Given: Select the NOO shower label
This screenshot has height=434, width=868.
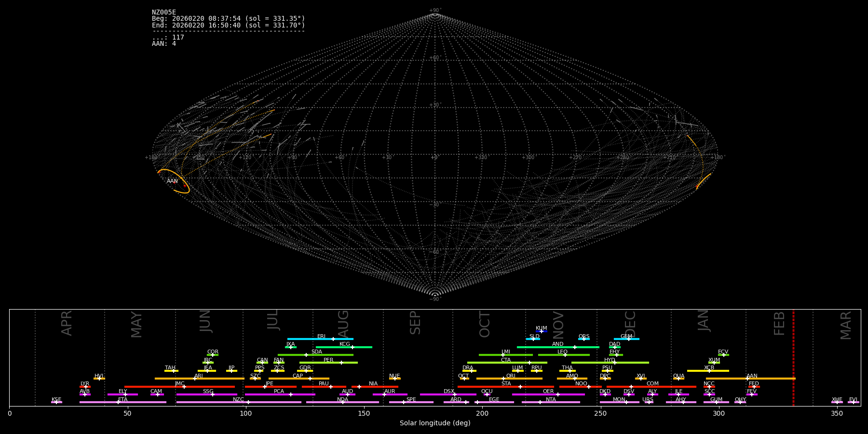Looking at the screenshot, I should point(582,384).
